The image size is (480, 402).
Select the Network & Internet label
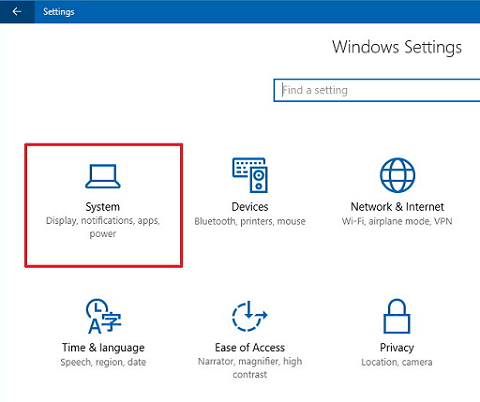397,207
